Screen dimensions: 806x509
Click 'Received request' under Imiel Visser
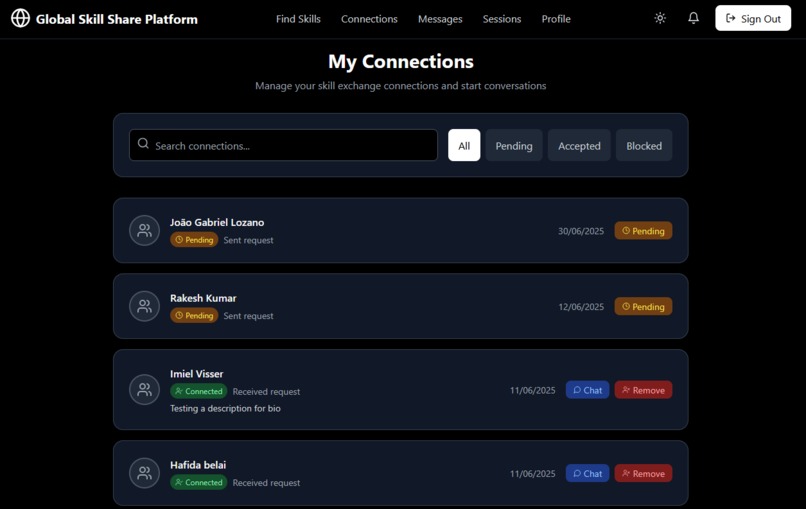[x=266, y=391]
